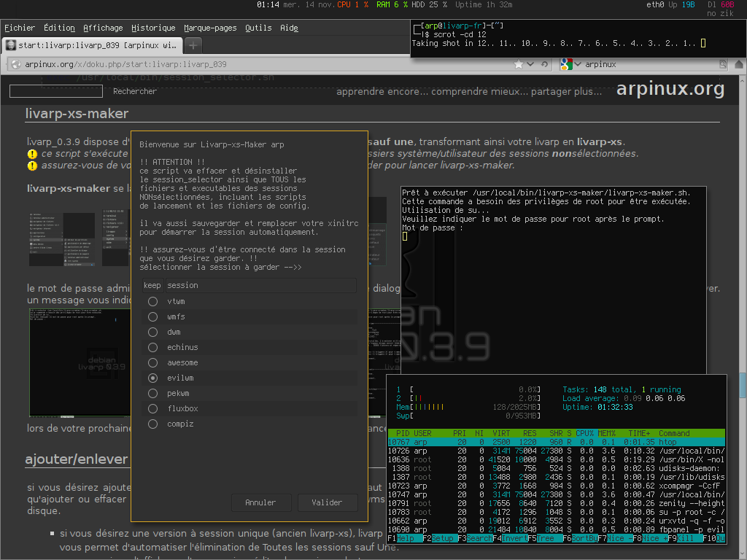Screen dimensions: 747x560
Task: Reload the page with the refresh icon
Action: [x=544, y=64]
